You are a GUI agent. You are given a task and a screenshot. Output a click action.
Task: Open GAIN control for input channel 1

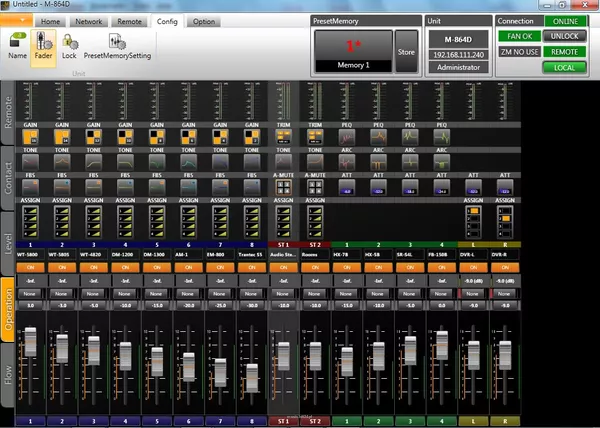pyautogui.click(x=30, y=137)
